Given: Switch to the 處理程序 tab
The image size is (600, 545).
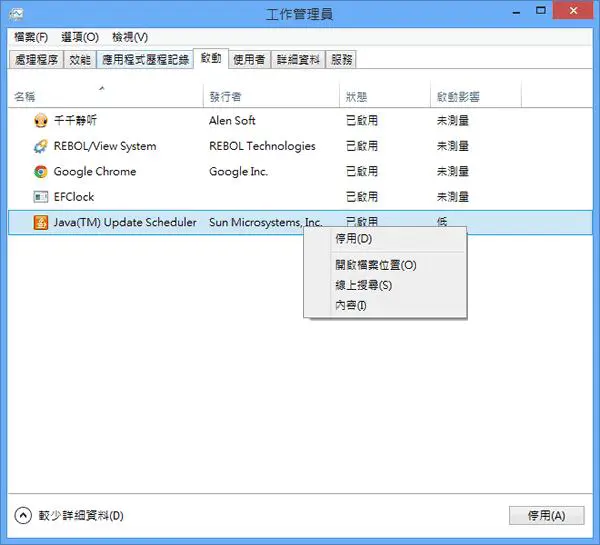Looking at the screenshot, I should coord(36,60).
